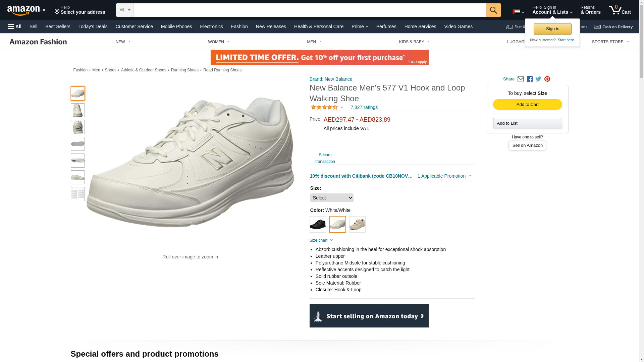Viewport: 644px width, 362px height.
Task: Open the 7,827 ratings link
Action: tap(364, 107)
